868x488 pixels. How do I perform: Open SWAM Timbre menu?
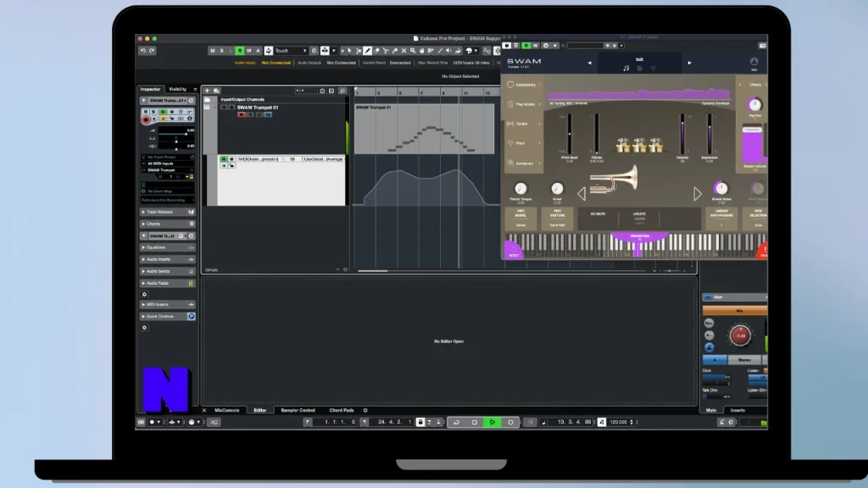tap(524, 124)
